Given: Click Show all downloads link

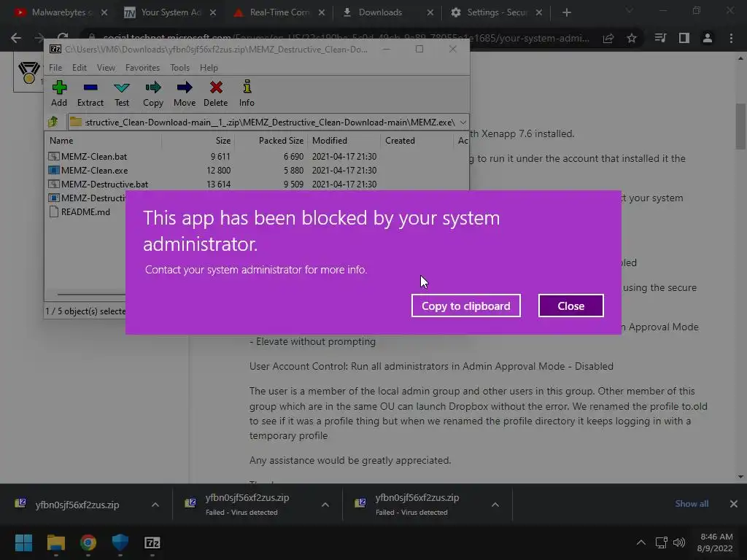Looking at the screenshot, I should (692, 504).
